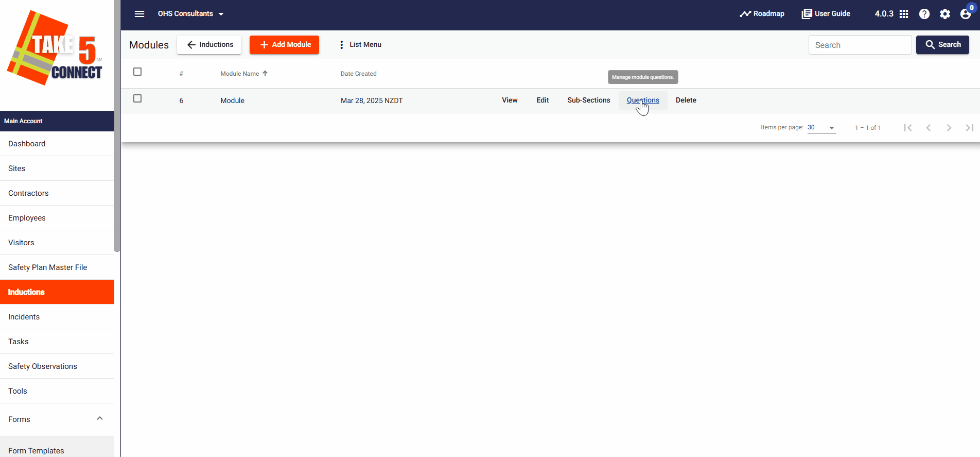Open the user account profile icon
The height and width of the screenshot is (457, 980).
pos(966,14)
